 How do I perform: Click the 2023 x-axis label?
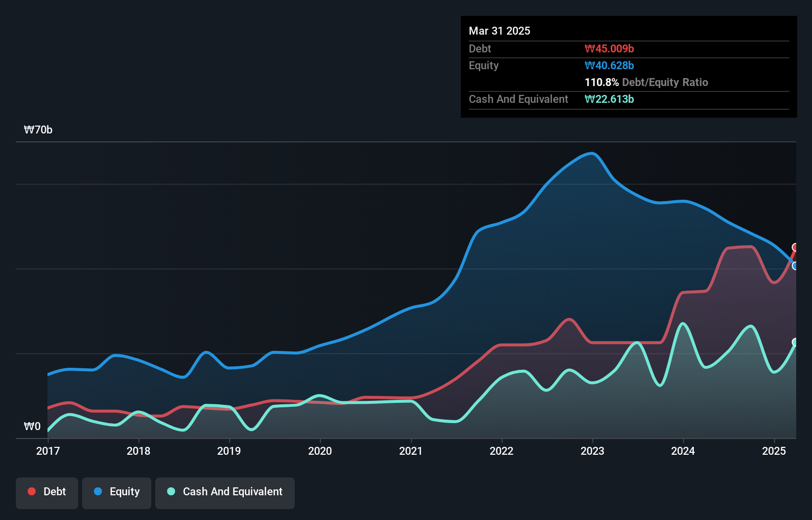click(592, 451)
